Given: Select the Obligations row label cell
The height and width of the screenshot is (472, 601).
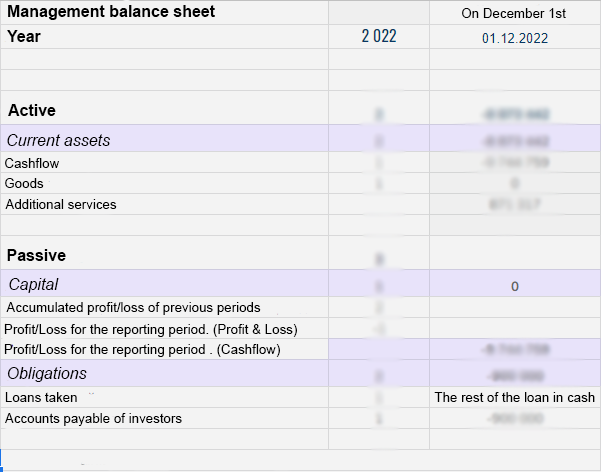Looking at the screenshot, I should point(47,374).
